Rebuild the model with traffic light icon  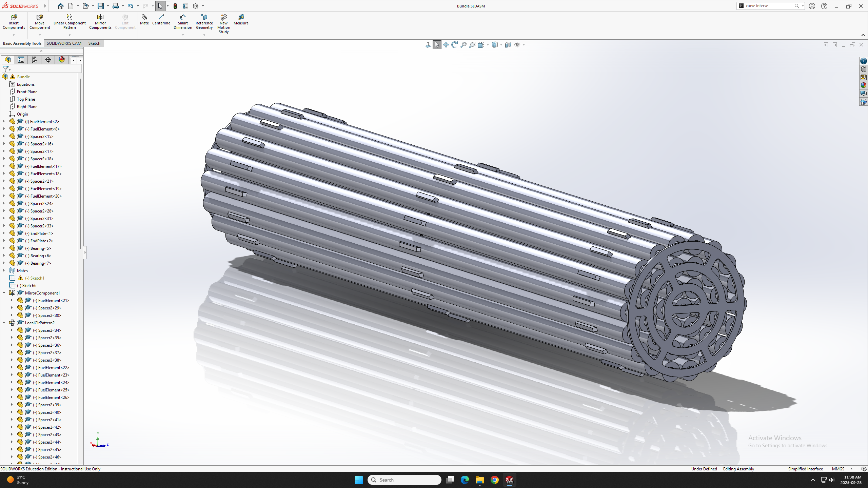pos(175,6)
